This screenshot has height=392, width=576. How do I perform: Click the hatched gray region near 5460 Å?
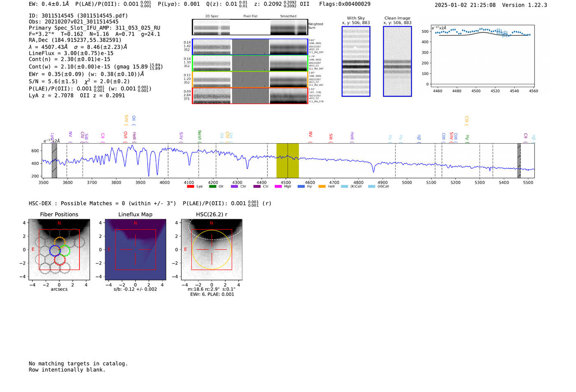pyautogui.click(x=519, y=161)
